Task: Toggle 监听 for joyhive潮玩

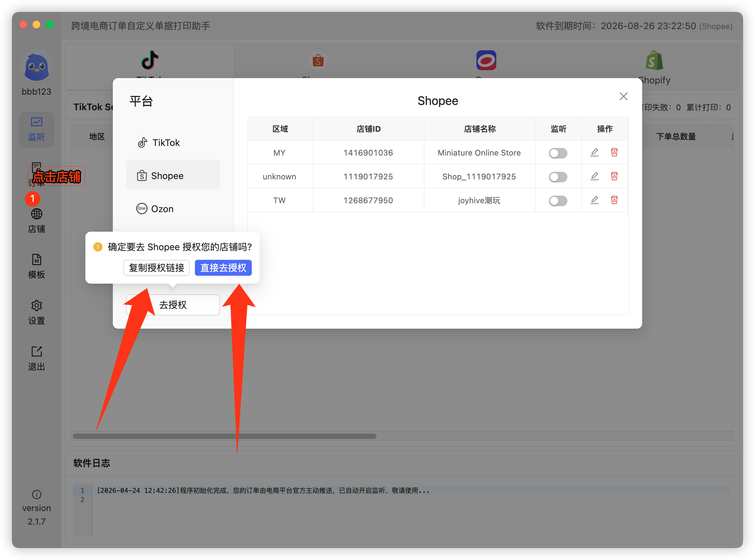Action: coord(558,200)
